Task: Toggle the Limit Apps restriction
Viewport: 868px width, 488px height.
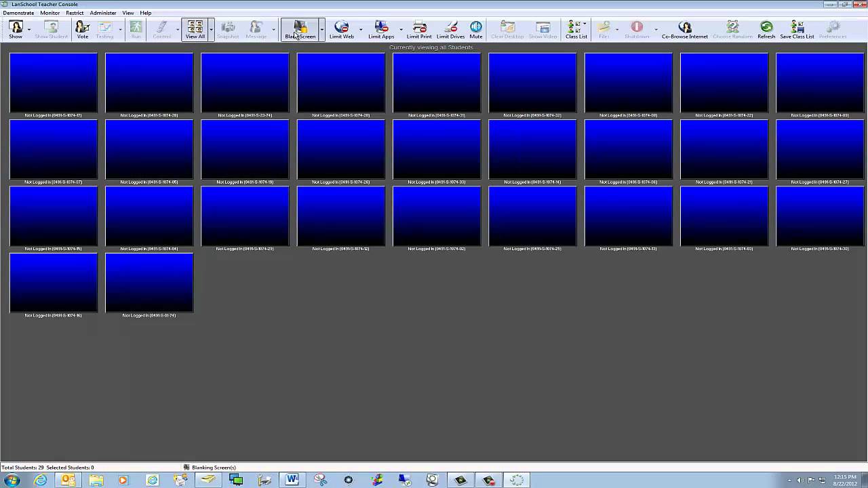Action: point(381,29)
